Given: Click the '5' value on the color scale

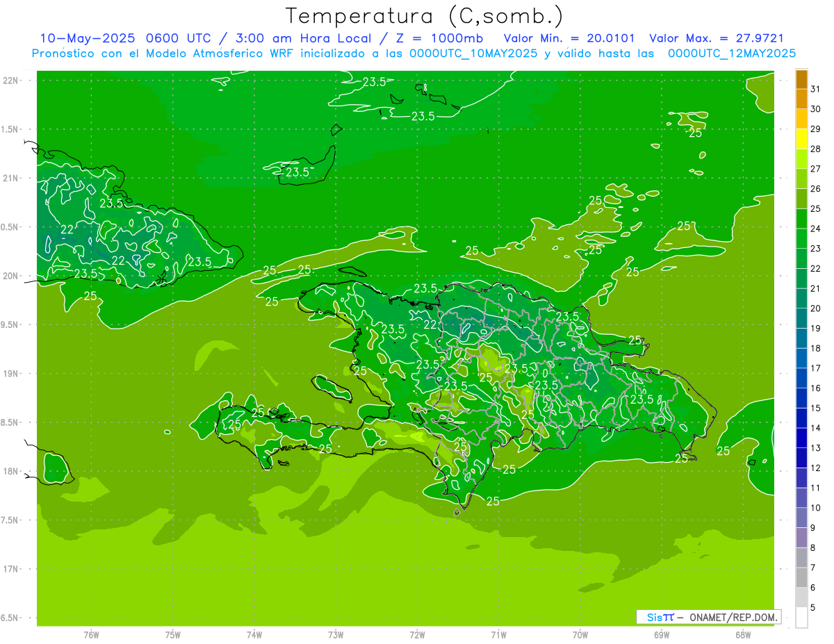Looking at the screenshot, I should pyautogui.click(x=813, y=608).
